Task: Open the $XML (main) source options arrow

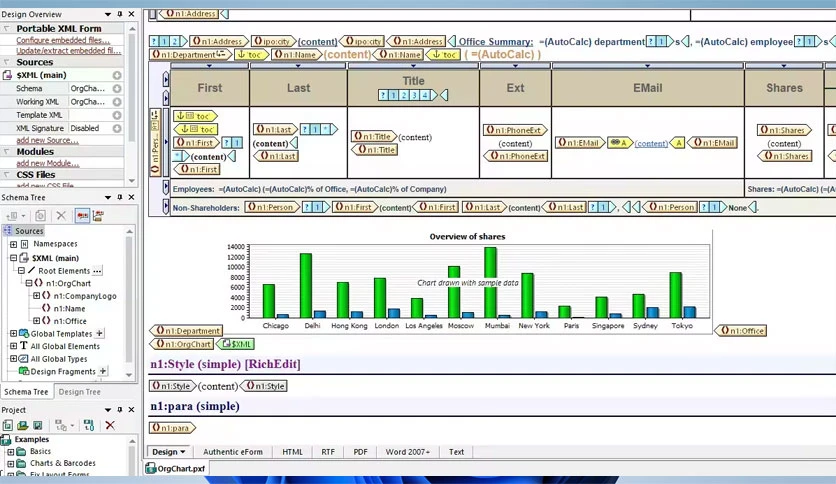Action: [x=117, y=75]
